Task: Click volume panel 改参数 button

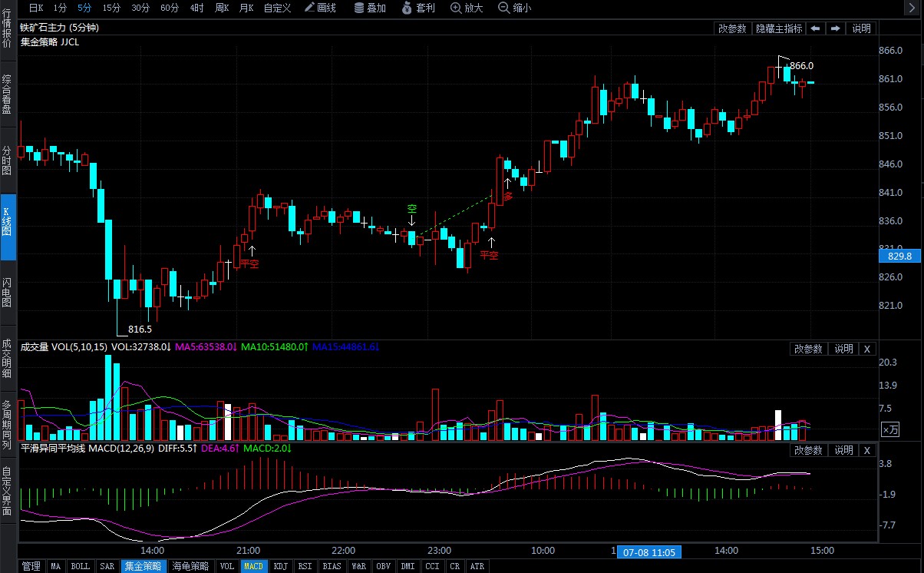Action: (809, 349)
